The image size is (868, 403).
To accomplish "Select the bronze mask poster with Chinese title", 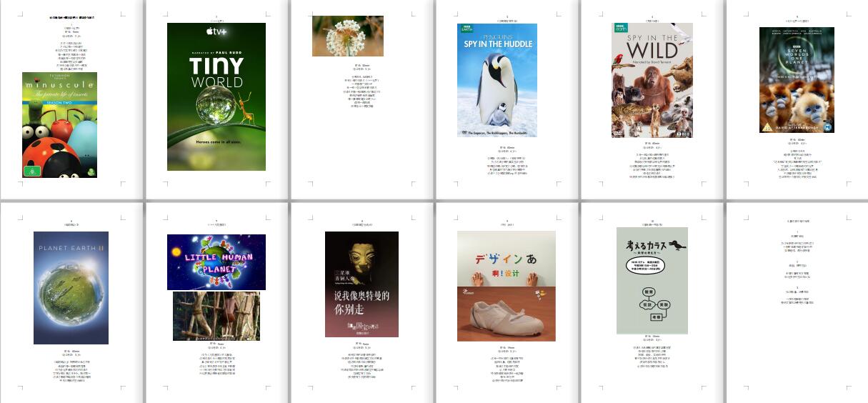I will point(361,284).
